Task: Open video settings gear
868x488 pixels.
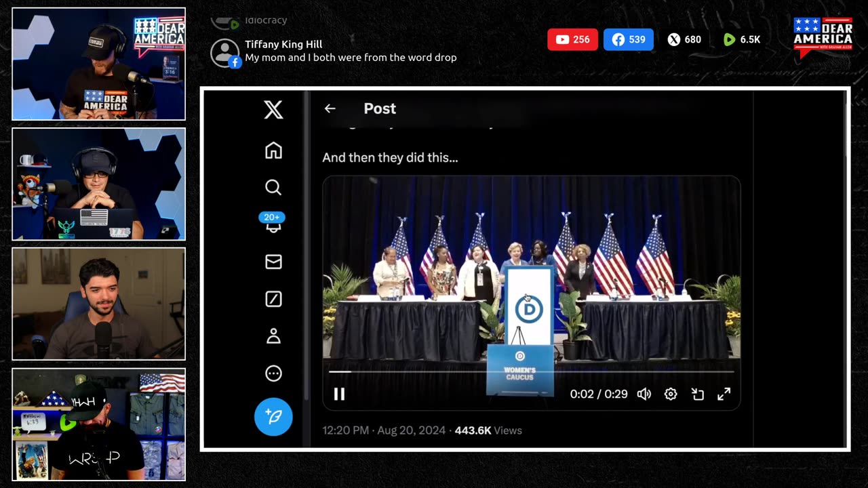Action: coord(671,394)
